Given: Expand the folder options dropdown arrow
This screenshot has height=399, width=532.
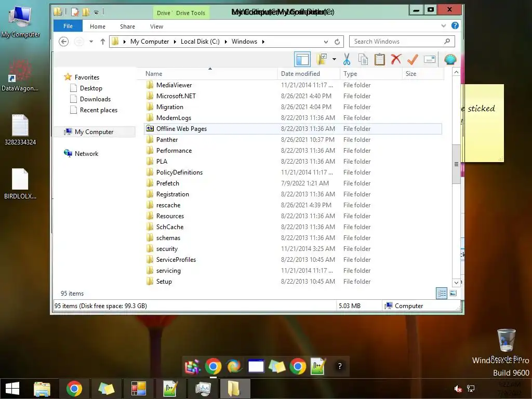Looking at the screenshot, I should pyautogui.click(x=334, y=59).
